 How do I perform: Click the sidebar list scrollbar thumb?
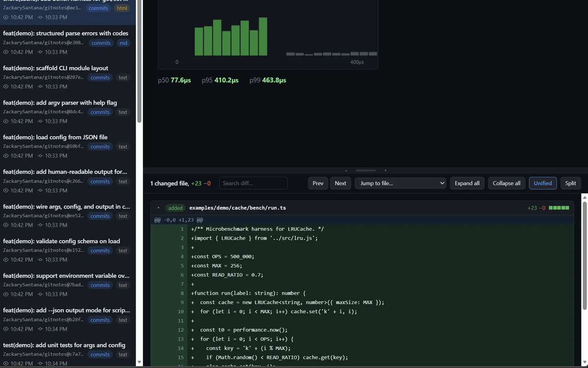139,62
